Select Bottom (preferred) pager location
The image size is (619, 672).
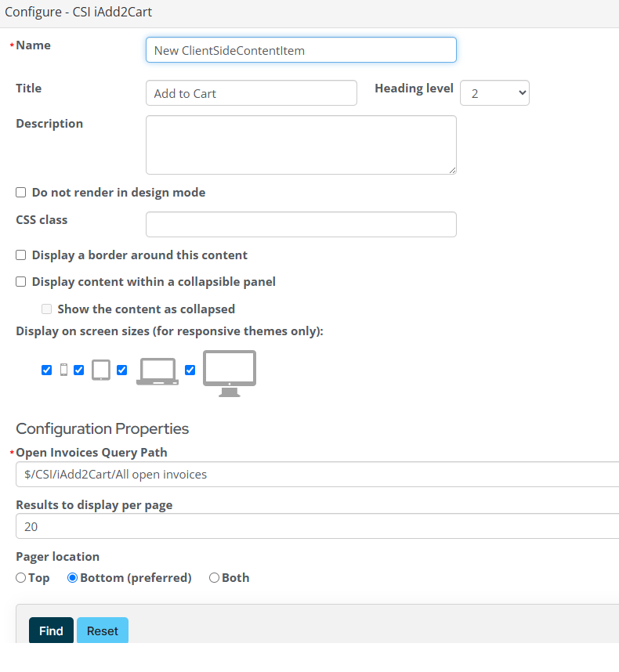pos(73,578)
